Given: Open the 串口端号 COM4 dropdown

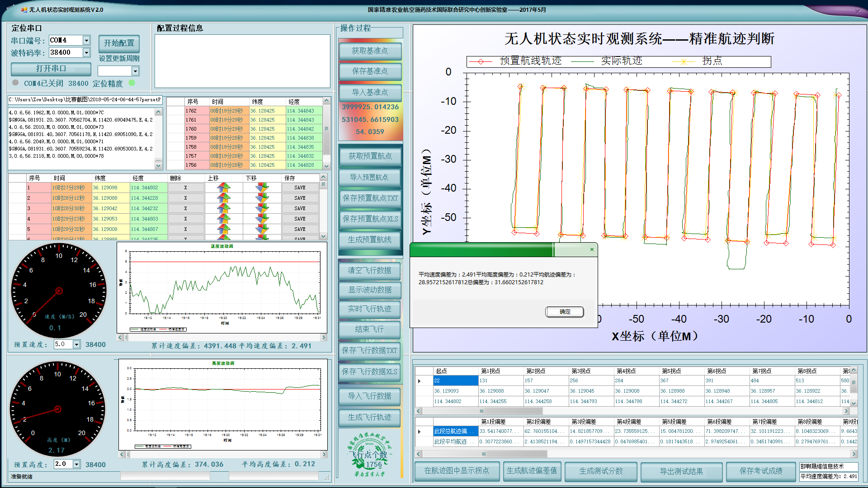Looking at the screenshot, I should 86,40.
